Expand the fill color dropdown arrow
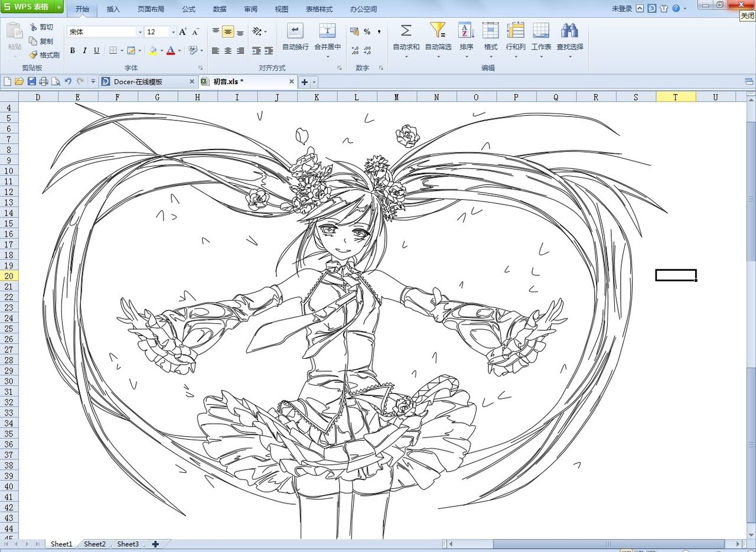The image size is (756, 552). pyautogui.click(x=161, y=51)
